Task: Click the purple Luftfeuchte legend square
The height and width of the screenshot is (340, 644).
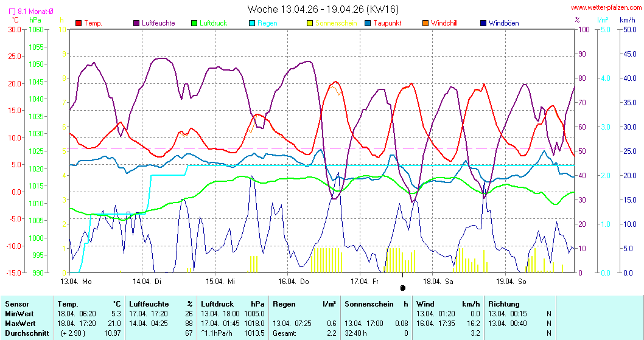Action: pos(136,23)
